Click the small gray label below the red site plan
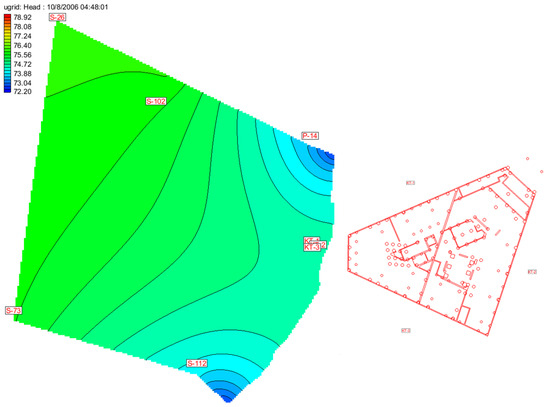550x407 pixels. pyautogui.click(x=406, y=331)
